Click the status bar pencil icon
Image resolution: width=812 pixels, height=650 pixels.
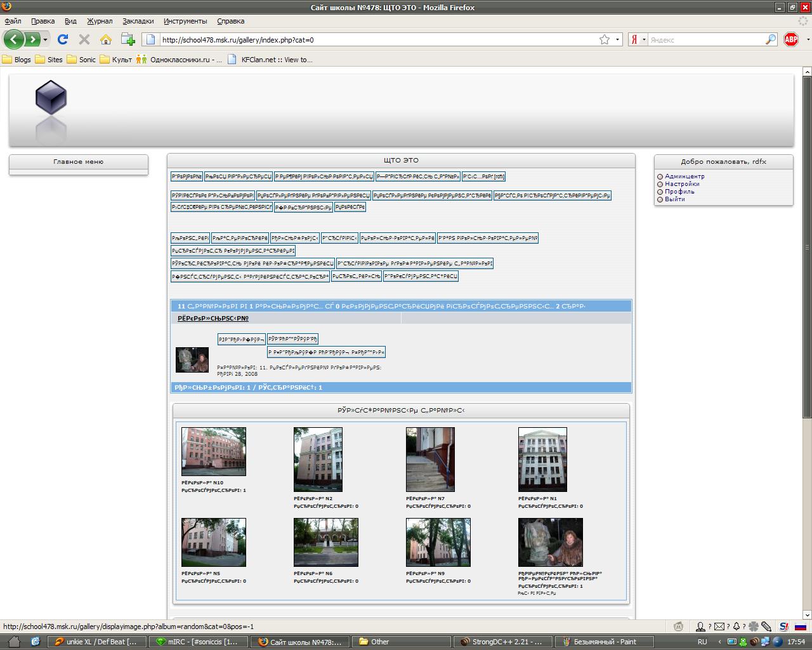[766, 627]
